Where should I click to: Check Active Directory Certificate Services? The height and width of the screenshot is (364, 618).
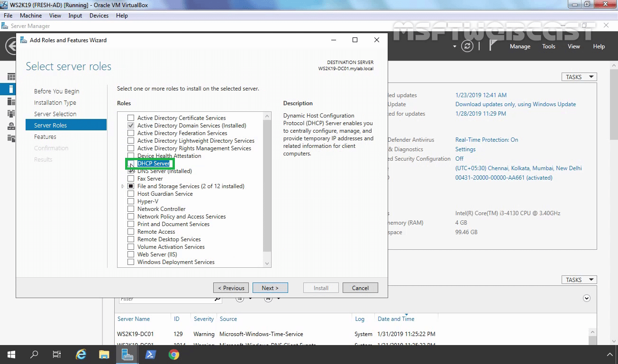point(131,118)
